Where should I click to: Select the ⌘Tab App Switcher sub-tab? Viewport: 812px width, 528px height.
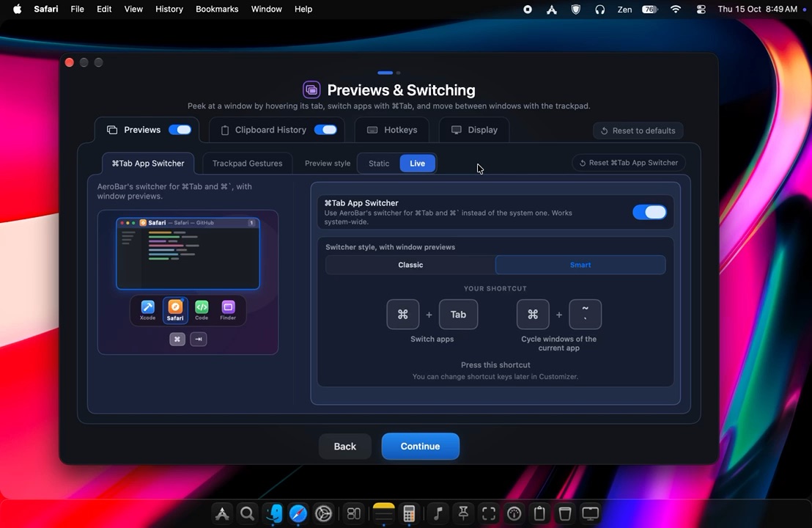pyautogui.click(x=148, y=164)
